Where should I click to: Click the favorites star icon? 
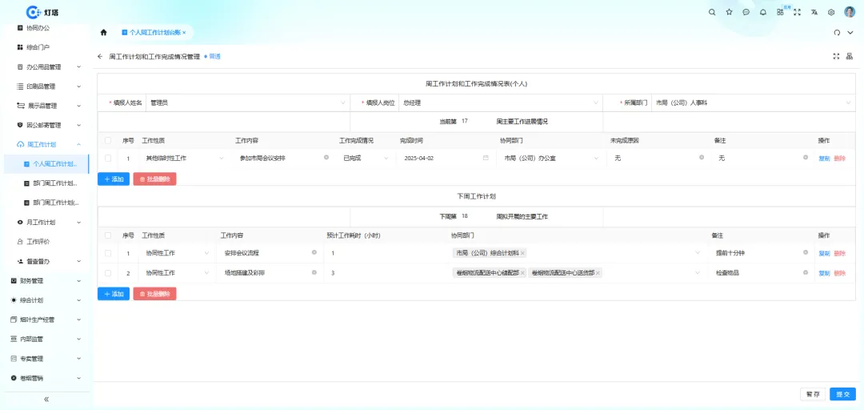(729, 12)
